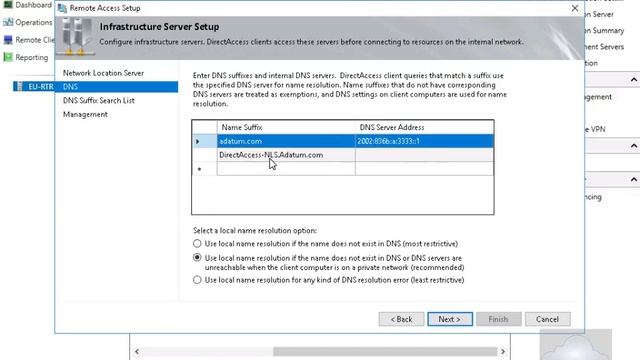Open the Management wizard step

point(85,114)
